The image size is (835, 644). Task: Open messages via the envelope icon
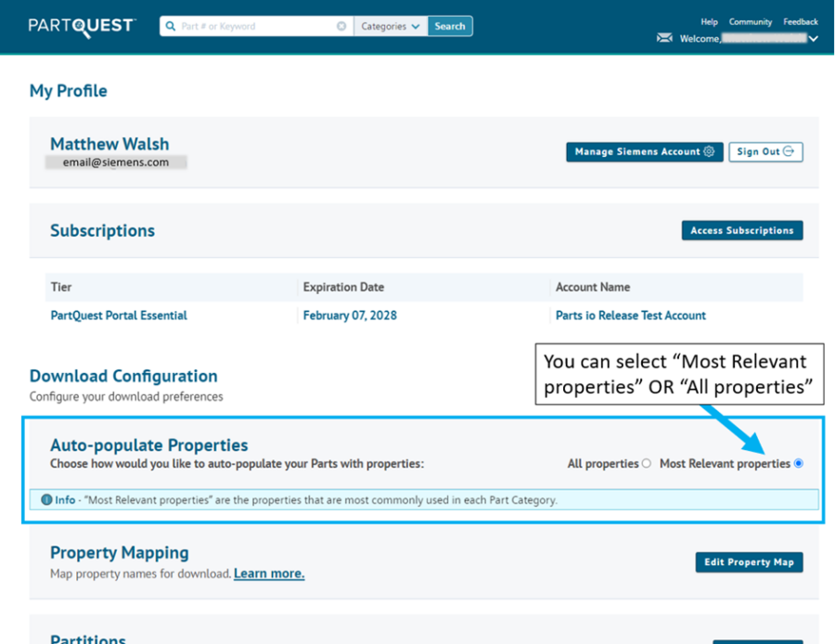point(663,38)
